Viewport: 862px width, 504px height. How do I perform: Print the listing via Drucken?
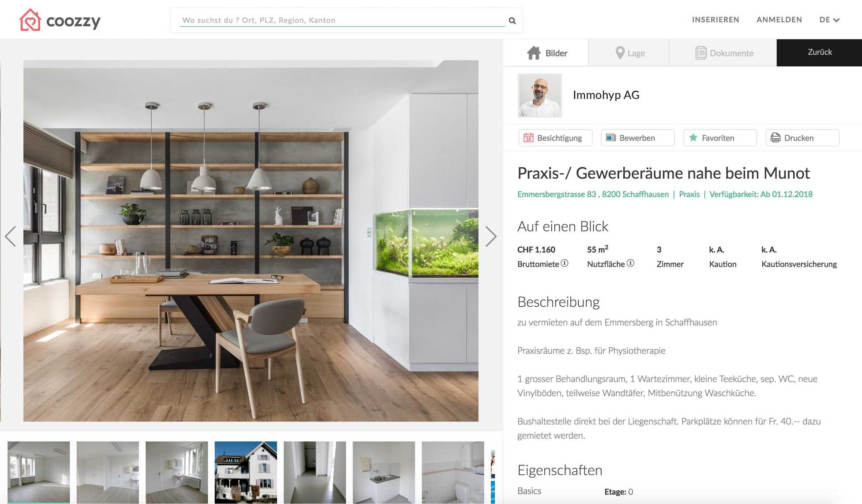(x=802, y=138)
